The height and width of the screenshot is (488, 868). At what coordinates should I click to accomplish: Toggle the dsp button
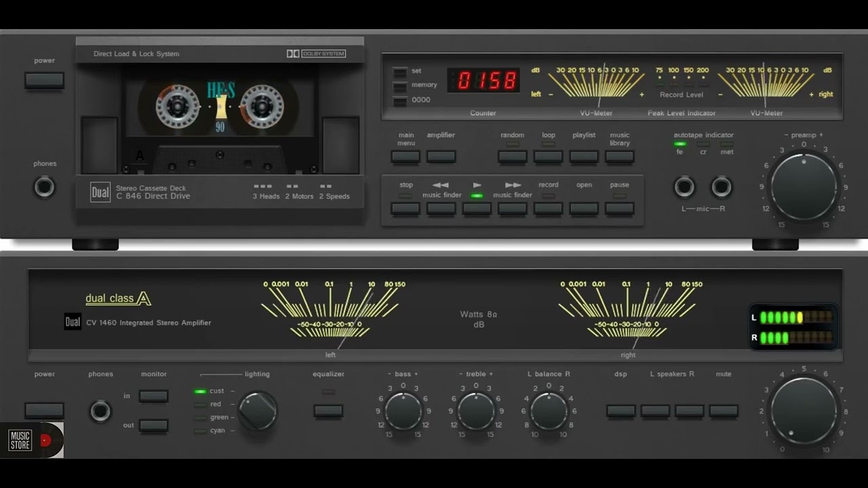pyautogui.click(x=621, y=411)
